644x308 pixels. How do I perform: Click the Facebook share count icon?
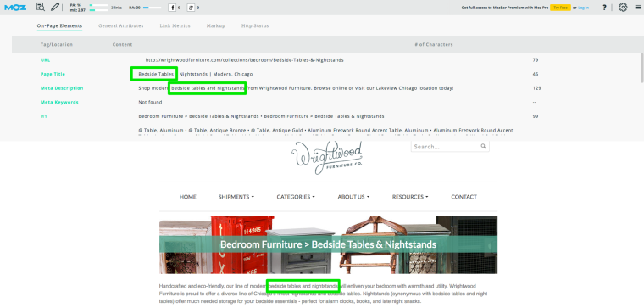[x=173, y=7]
